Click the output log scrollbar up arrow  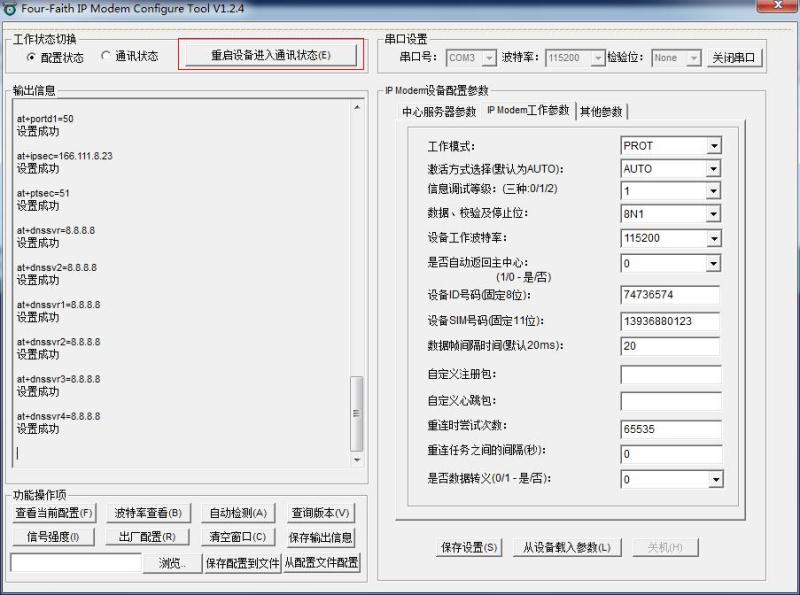pos(357,107)
